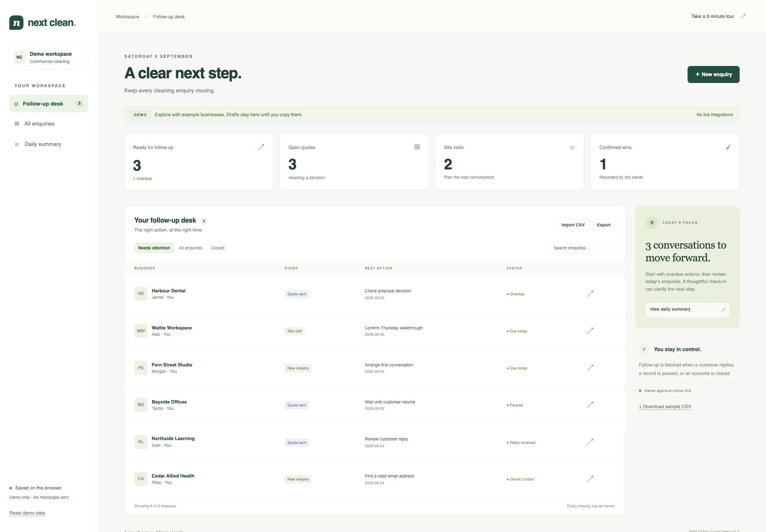Click the NL avatar for Northside Learning

click(x=141, y=442)
